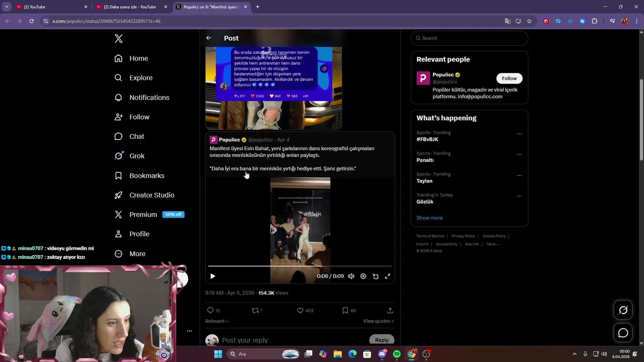Toggle picture-in-picture on the video
The height and width of the screenshot is (362, 644).
[375, 276]
